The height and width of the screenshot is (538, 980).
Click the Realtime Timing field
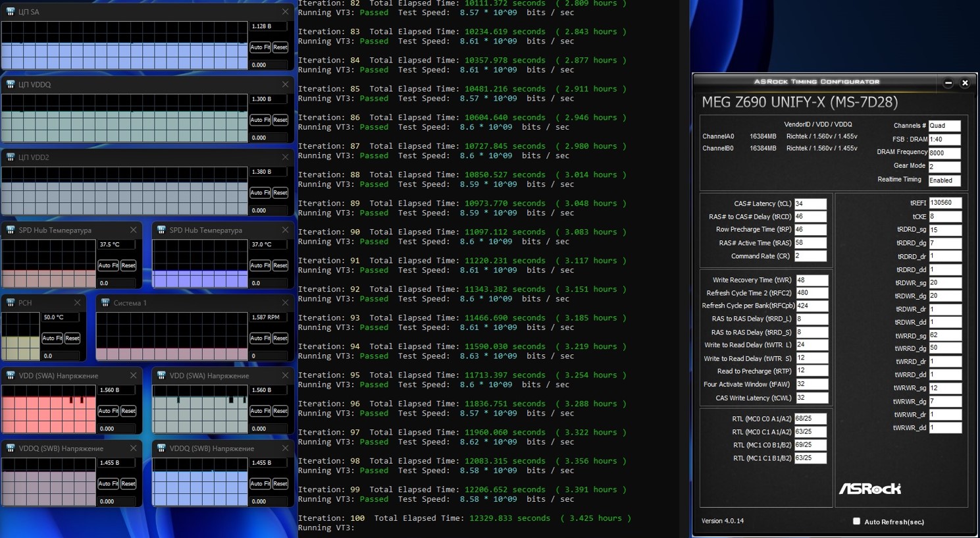(944, 180)
